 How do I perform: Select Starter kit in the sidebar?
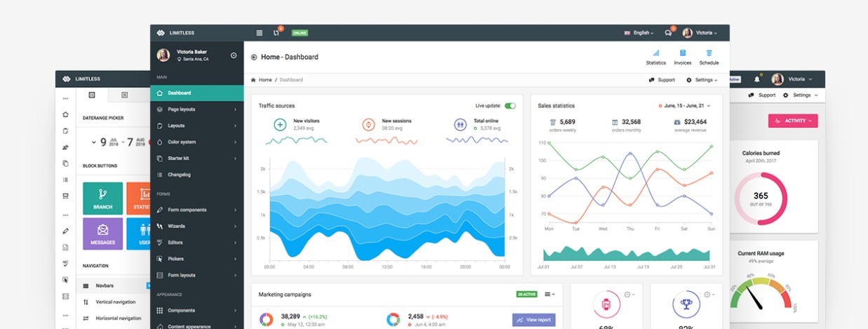pos(197,159)
